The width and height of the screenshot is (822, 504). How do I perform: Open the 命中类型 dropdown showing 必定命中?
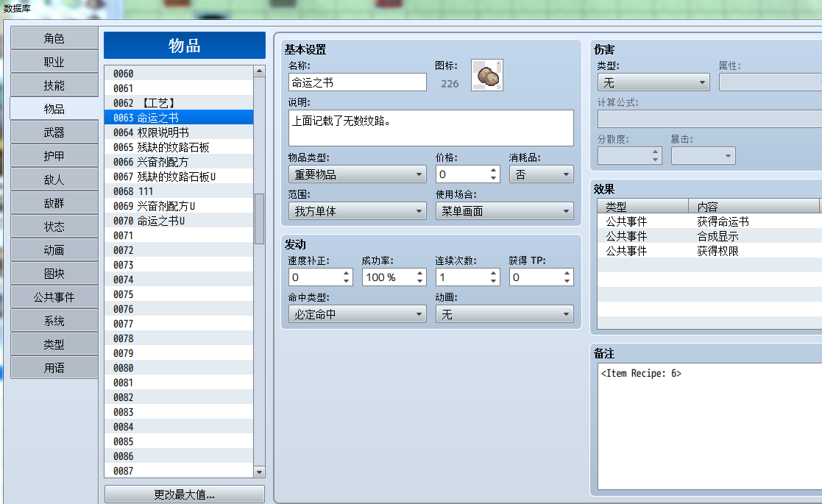[358, 314]
